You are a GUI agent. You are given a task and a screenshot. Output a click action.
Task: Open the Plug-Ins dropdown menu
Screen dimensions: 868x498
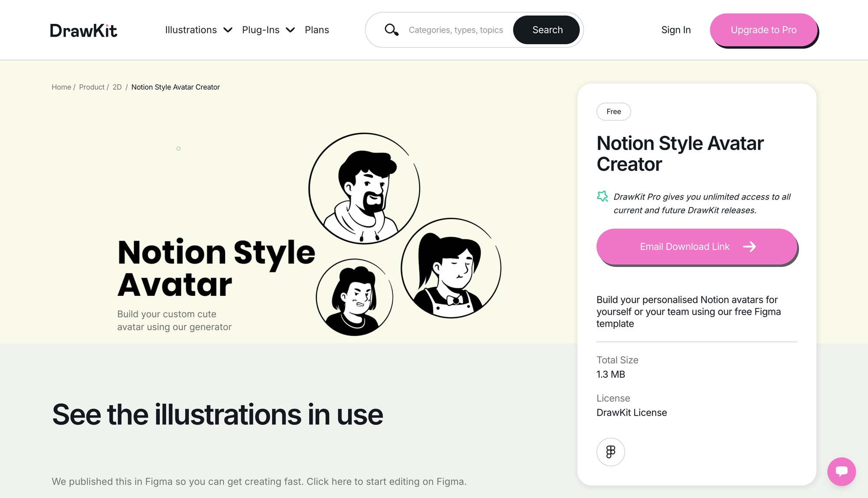coord(261,30)
